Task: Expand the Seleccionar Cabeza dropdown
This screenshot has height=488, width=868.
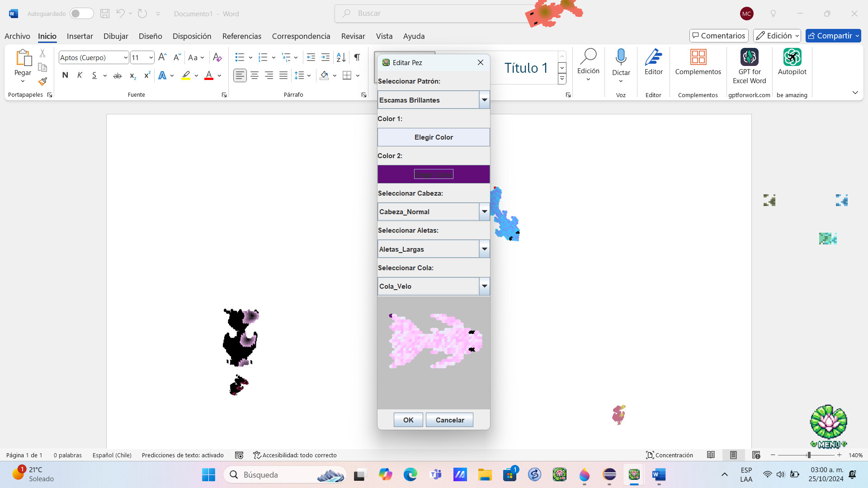Action: pos(483,211)
